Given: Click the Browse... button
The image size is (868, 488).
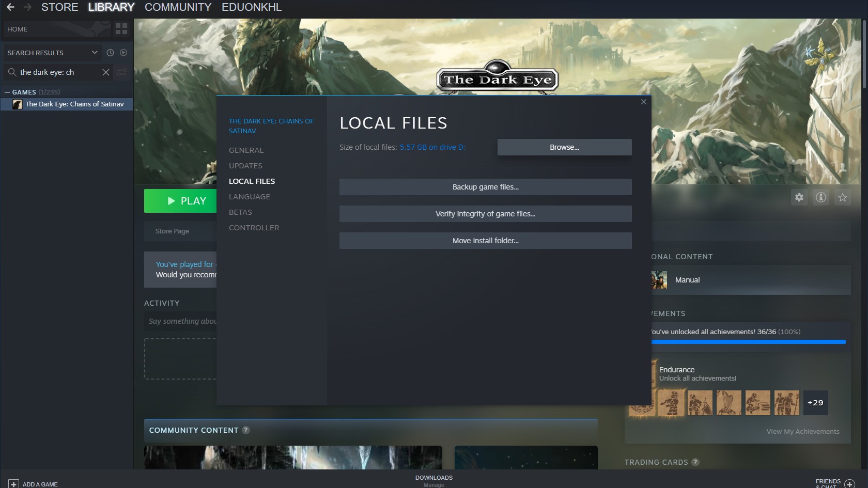Looking at the screenshot, I should (564, 147).
